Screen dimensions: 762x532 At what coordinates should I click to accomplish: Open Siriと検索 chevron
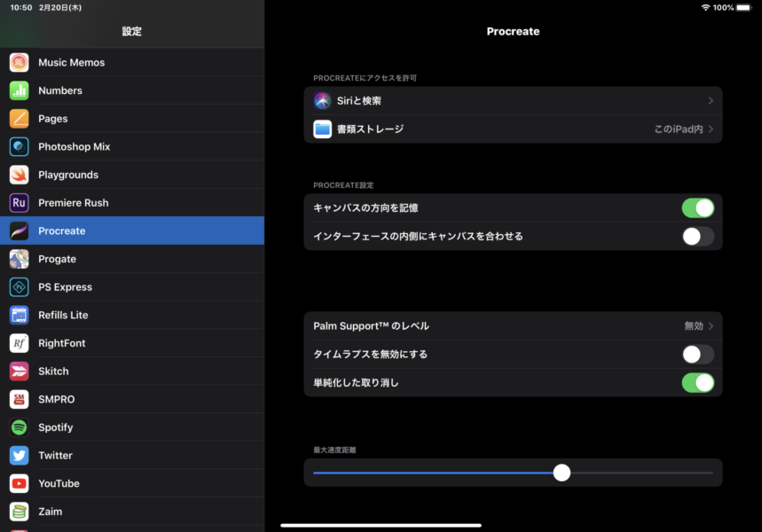pos(711,101)
